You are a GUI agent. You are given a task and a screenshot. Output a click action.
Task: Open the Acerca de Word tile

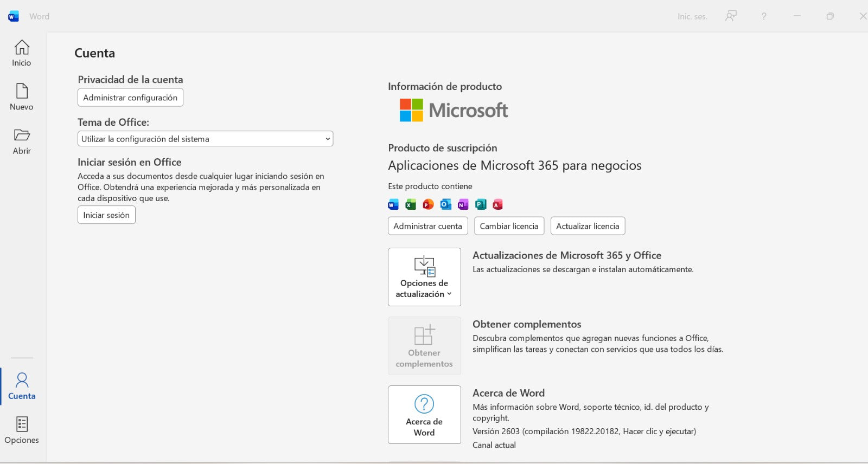[x=424, y=415]
